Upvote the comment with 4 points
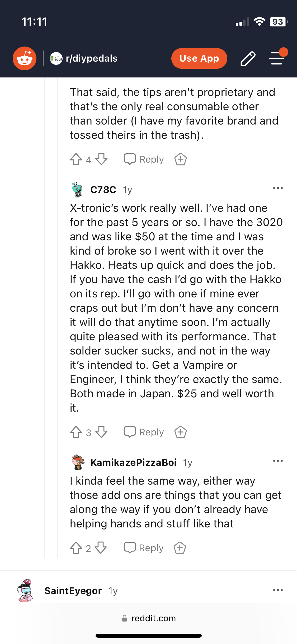This screenshot has height=644, width=297. [x=76, y=159]
